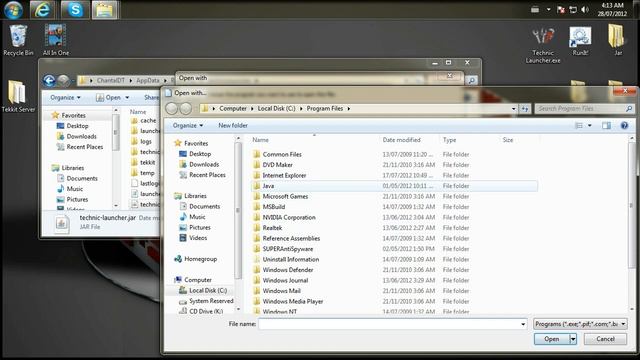Select the Jar folder on desktop

pyautogui.click(x=617, y=40)
